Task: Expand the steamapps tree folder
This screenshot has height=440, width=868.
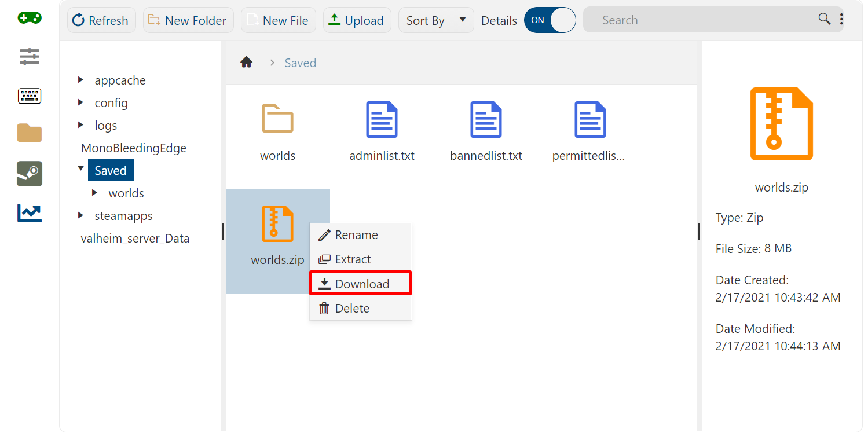Action: point(81,215)
